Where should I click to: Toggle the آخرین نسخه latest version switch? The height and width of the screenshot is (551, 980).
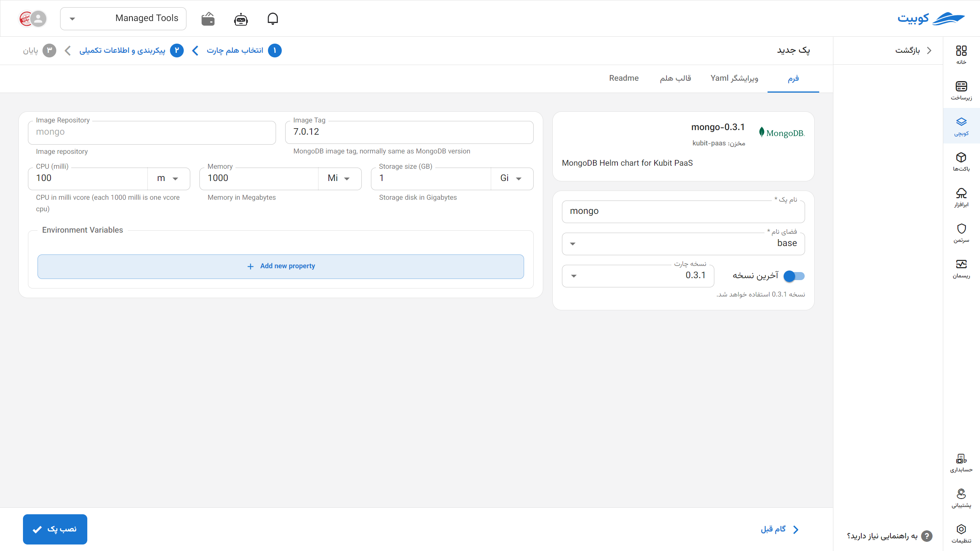pyautogui.click(x=794, y=276)
